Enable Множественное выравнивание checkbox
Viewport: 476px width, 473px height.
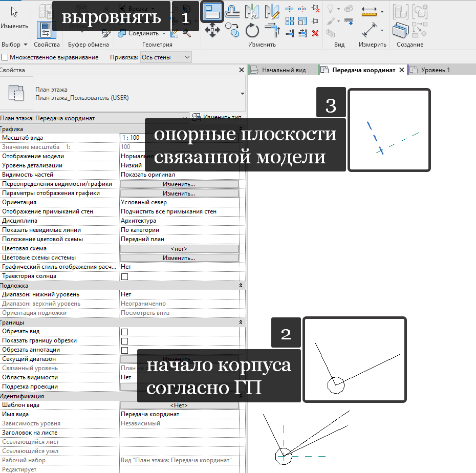5,57
